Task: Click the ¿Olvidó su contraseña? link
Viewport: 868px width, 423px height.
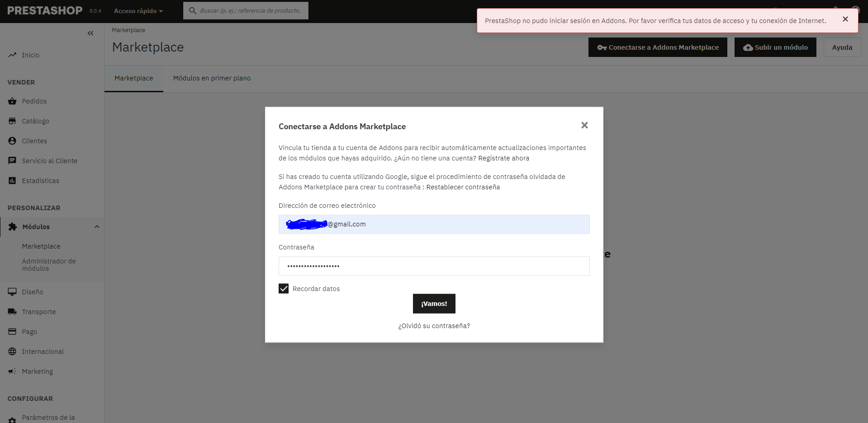Action: point(434,325)
